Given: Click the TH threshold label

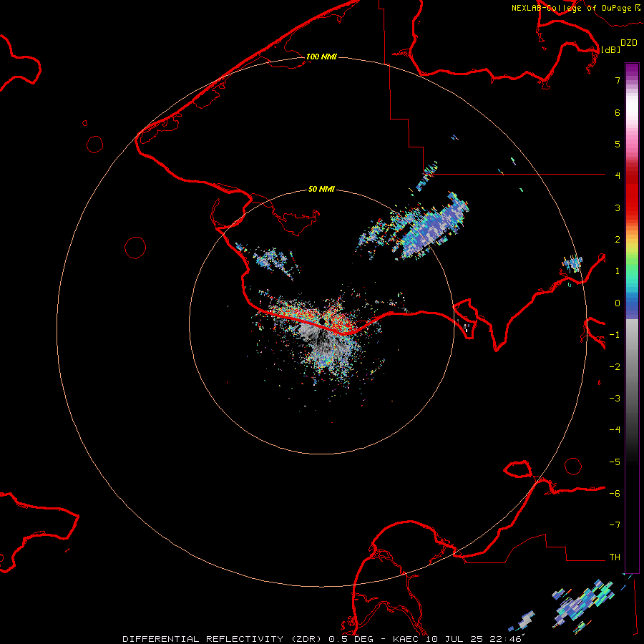Looking at the screenshot, I should (x=615, y=557).
